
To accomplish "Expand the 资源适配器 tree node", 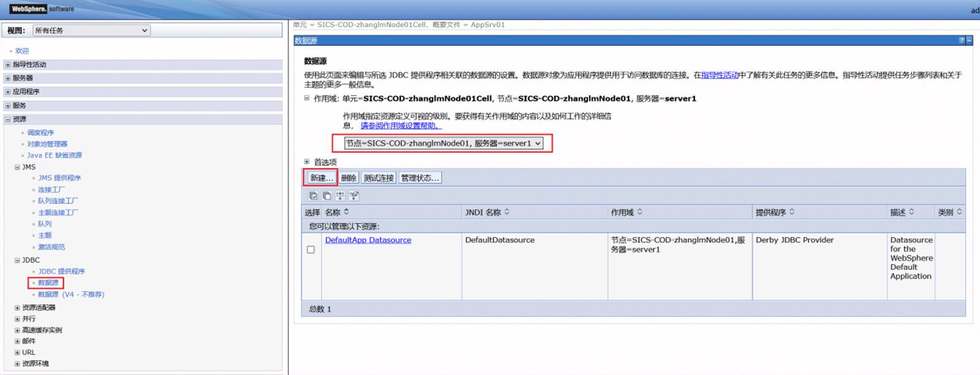I will pyautogui.click(x=17, y=308).
